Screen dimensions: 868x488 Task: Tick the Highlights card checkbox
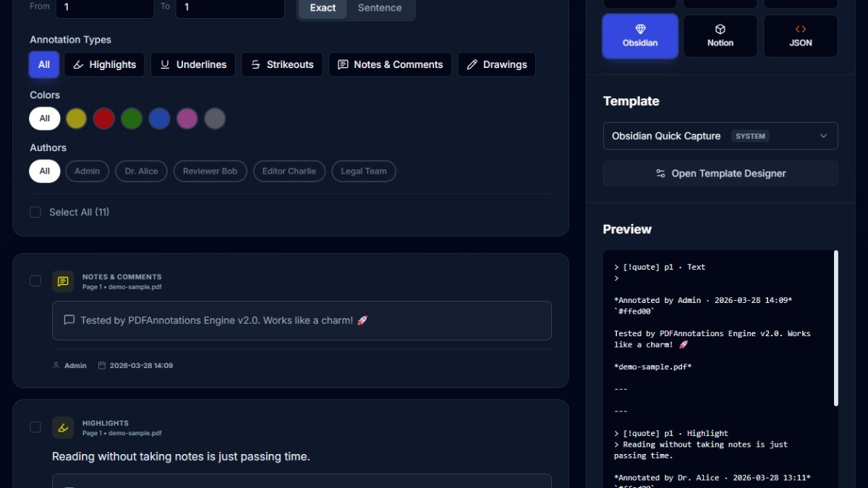[x=35, y=427]
